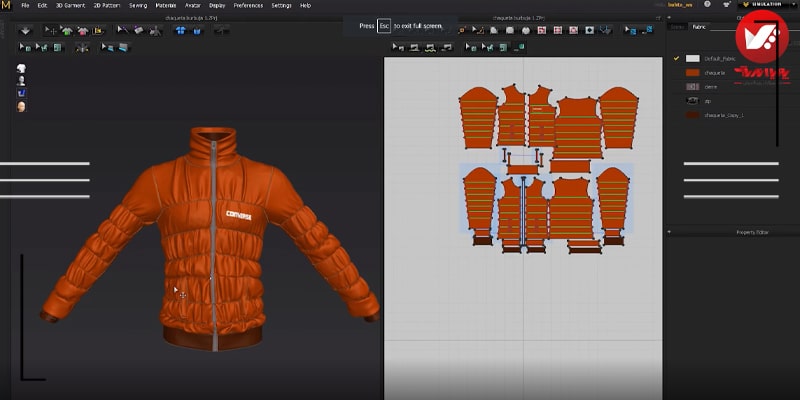Image resolution: width=800 pixels, height=400 pixels.
Task: Click first arrow icon in second 3D toolbar row
Action: (25, 47)
